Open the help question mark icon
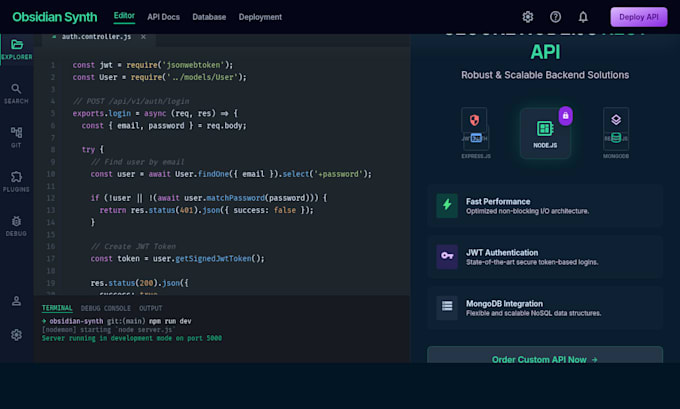This screenshot has height=409, width=680. coord(555,17)
